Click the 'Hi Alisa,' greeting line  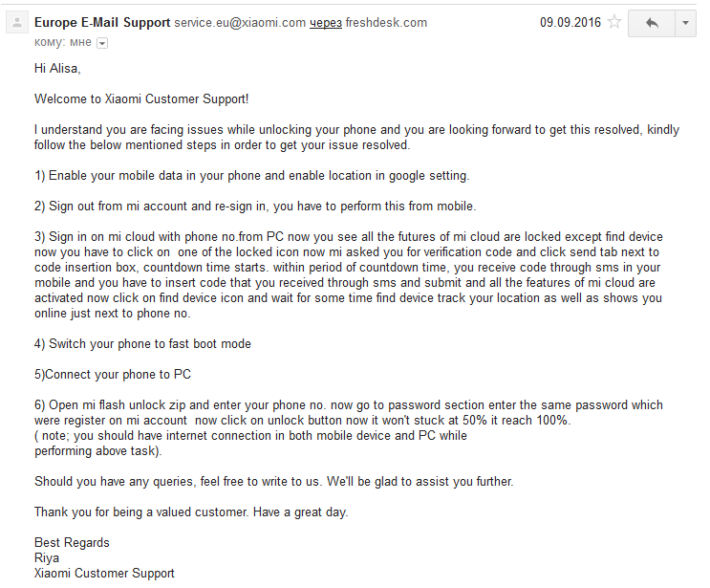tap(57, 69)
